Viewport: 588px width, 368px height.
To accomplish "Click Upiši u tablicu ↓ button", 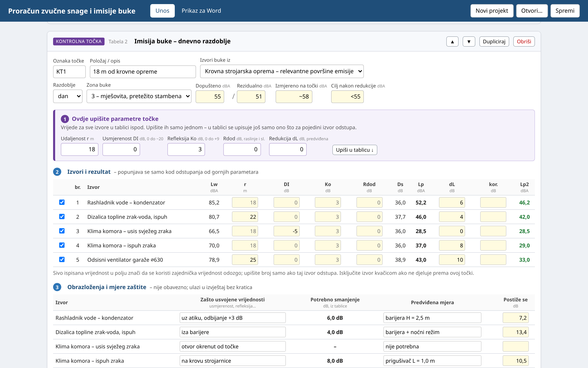I will pos(354,150).
